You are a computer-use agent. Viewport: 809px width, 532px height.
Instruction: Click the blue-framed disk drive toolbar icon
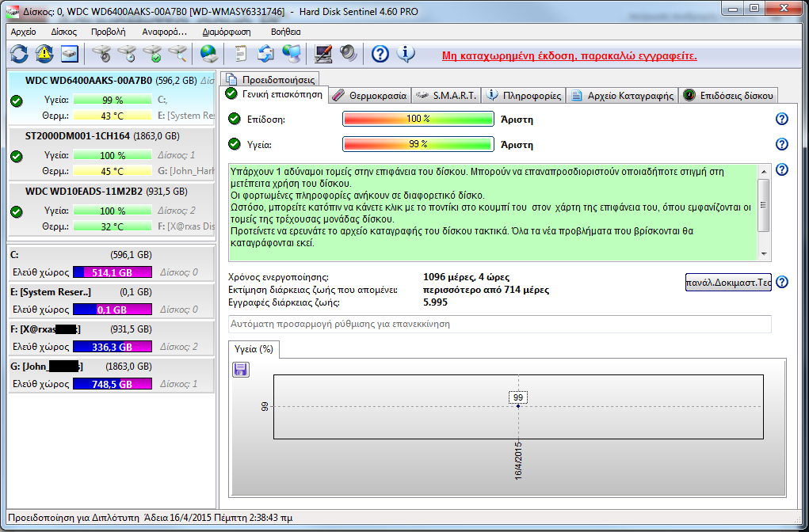70,54
